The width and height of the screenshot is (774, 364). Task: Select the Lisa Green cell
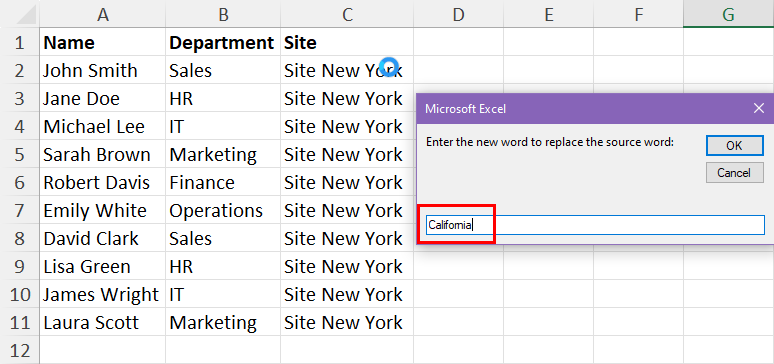(103, 266)
